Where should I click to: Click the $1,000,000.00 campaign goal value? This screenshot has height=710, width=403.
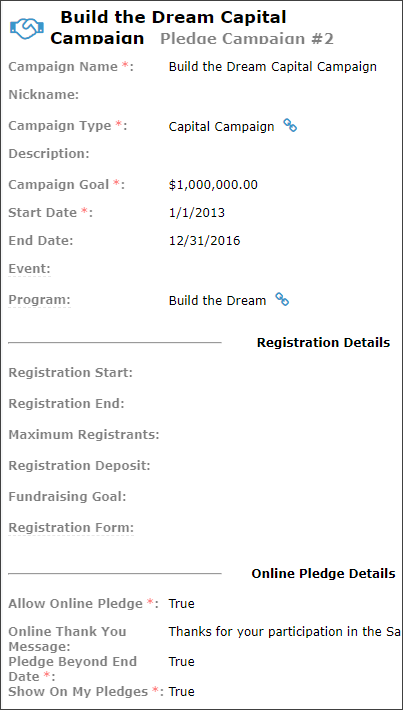coord(213,185)
